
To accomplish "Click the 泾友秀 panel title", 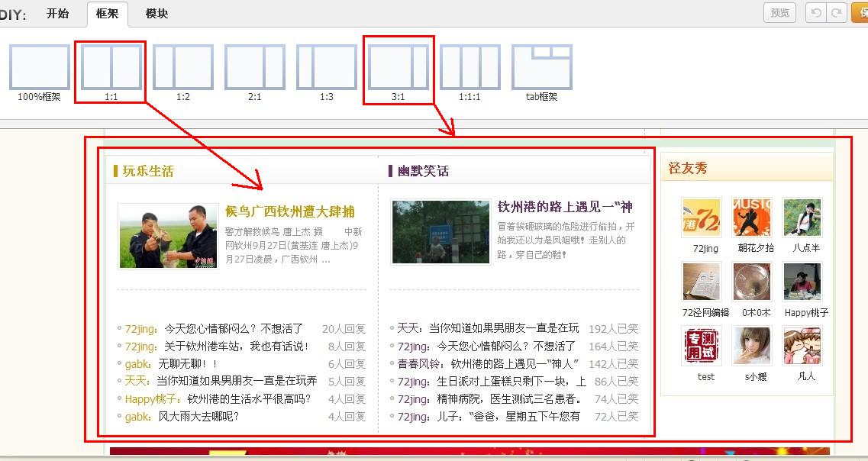I will coord(688,168).
